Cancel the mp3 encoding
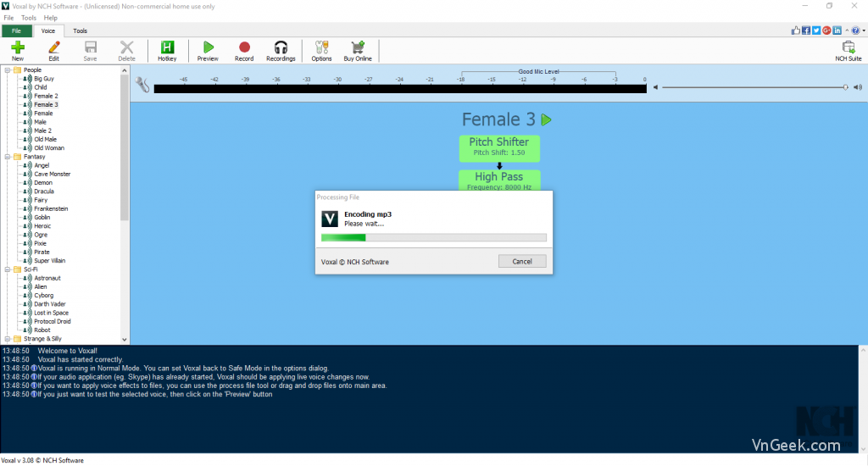The image size is (868, 466). pyautogui.click(x=522, y=261)
